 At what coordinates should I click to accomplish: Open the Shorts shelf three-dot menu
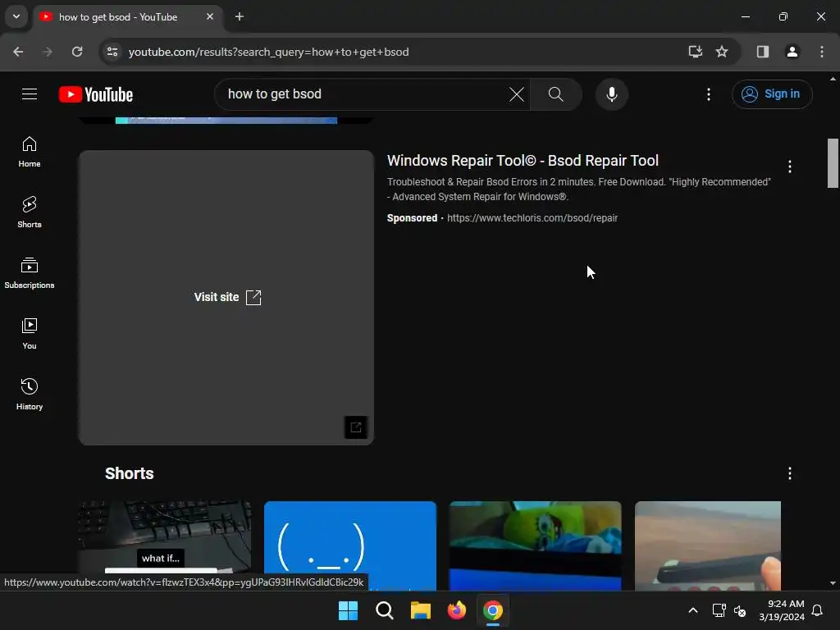789,473
